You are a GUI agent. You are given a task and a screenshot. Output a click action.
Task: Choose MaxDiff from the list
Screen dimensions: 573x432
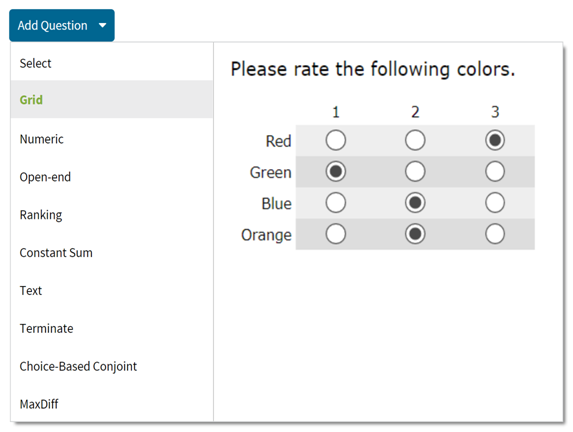(x=111, y=404)
